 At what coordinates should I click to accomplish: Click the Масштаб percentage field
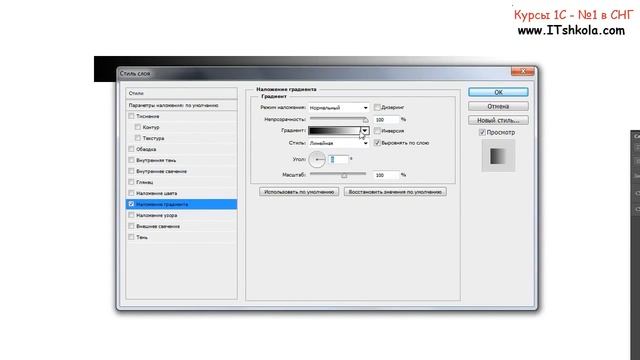pyautogui.click(x=386, y=175)
